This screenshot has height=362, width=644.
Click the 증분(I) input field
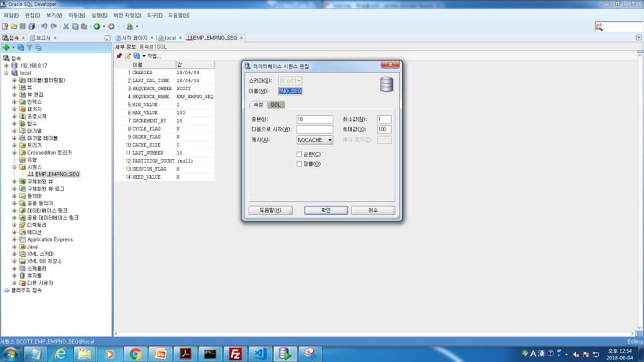(x=315, y=119)
